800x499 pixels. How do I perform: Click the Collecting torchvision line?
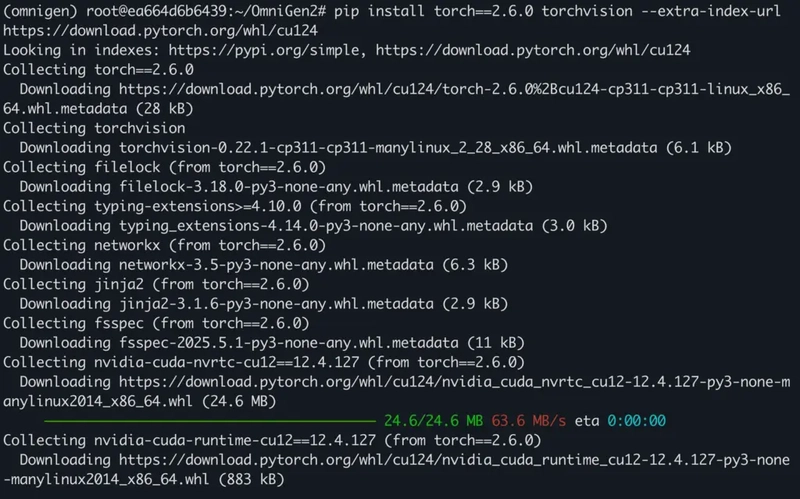point(94,128)
